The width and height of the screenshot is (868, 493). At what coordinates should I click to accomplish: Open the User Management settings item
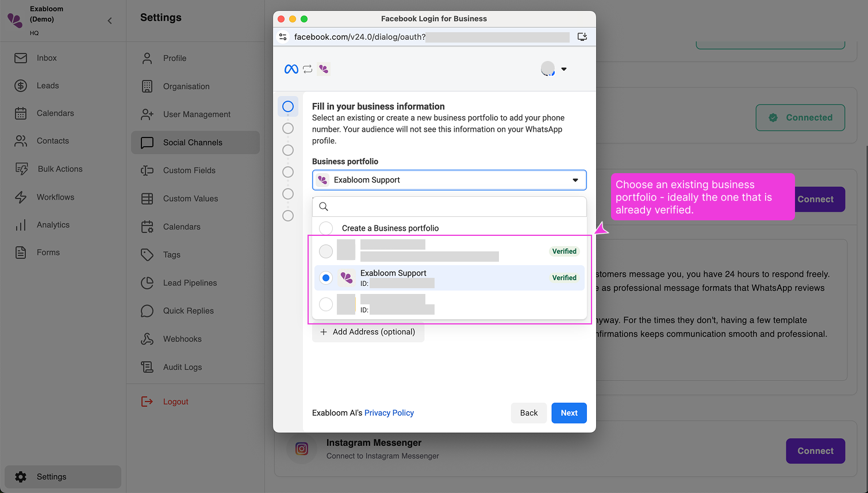point(196,114)
